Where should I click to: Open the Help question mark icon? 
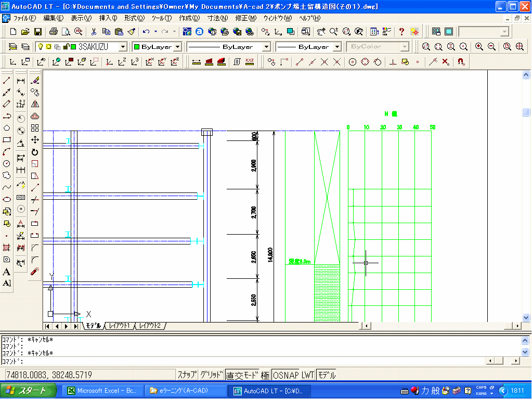[401, 32]
